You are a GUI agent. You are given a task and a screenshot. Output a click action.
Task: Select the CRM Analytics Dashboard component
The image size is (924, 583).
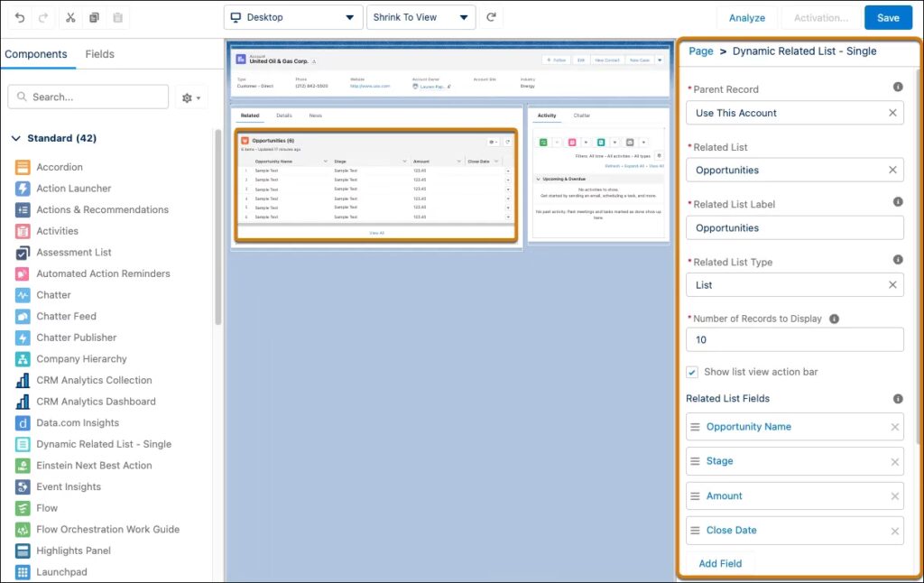coord(96,402)
